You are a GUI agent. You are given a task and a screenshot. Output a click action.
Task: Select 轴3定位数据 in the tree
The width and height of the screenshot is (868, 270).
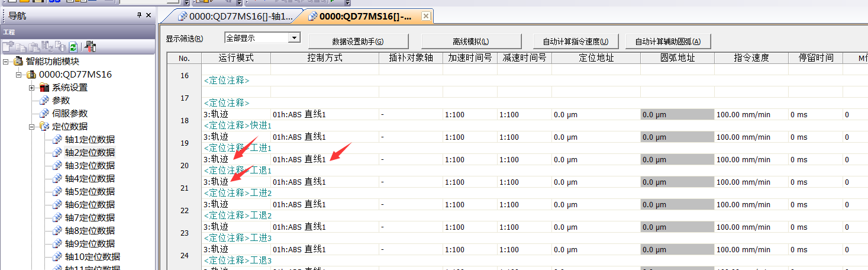click(x=89, y=166)
